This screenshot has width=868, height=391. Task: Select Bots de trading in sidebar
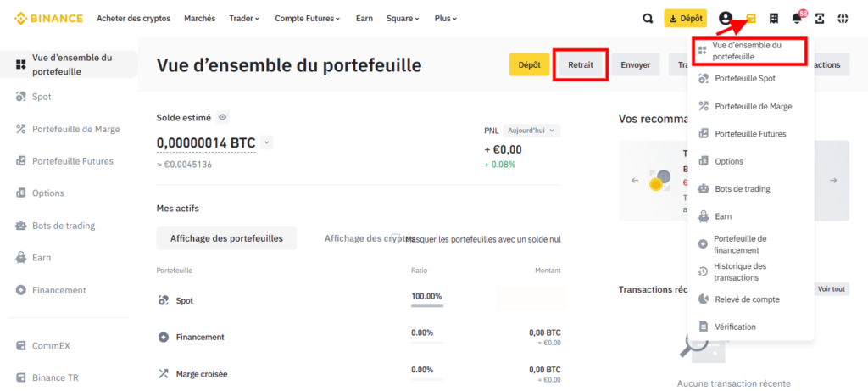tap(64, 226)
